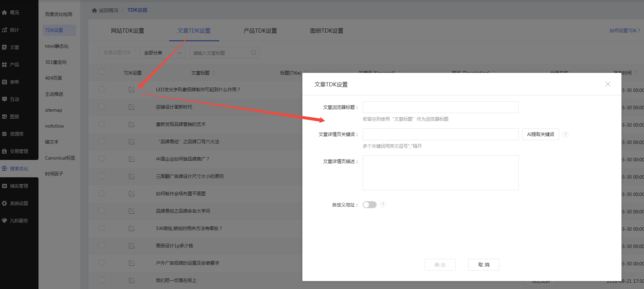Click help icon next to AI提取关键词
The image size is (644, 289).
[565, 135]
